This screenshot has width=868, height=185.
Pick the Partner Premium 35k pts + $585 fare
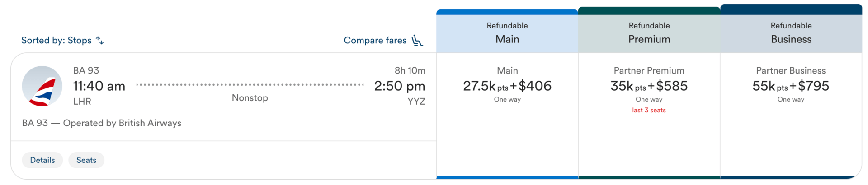(649, 86)
